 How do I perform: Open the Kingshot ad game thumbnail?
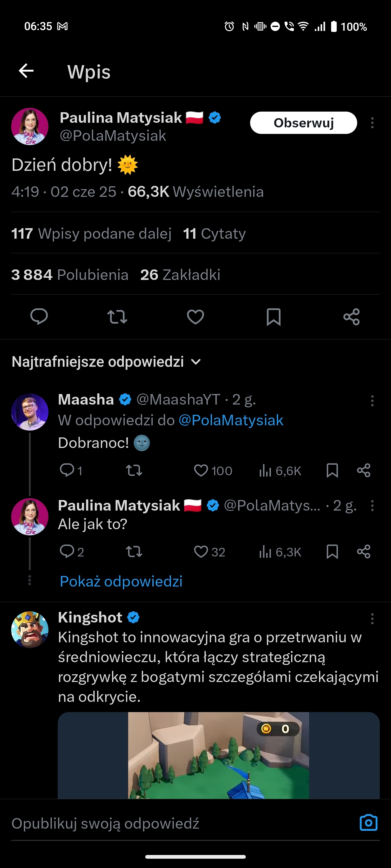(218, 755)
